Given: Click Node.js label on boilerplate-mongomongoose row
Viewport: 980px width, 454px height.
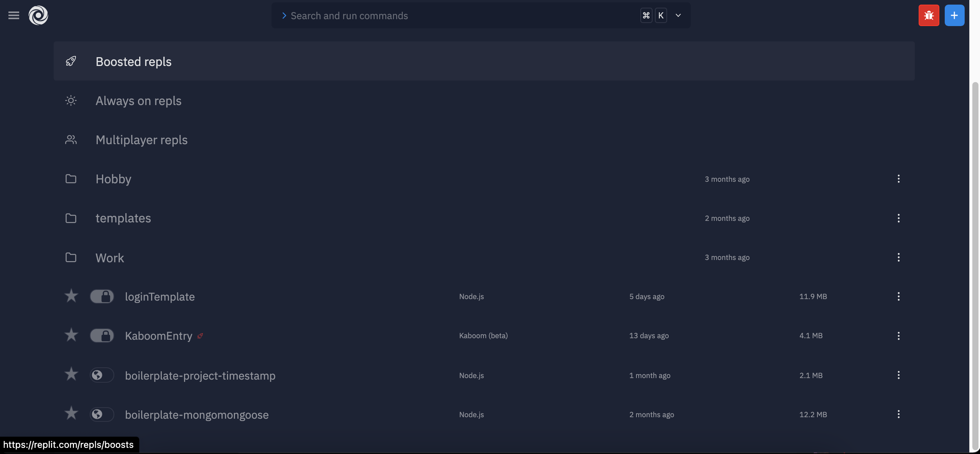Looking at the screenshot, I should (x=472, y=415).
